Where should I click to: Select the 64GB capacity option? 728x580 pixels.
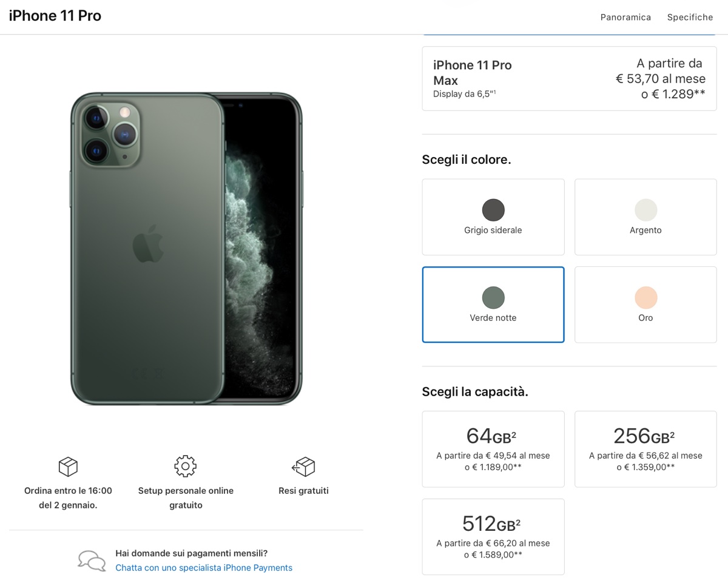(x=493, y=449)
